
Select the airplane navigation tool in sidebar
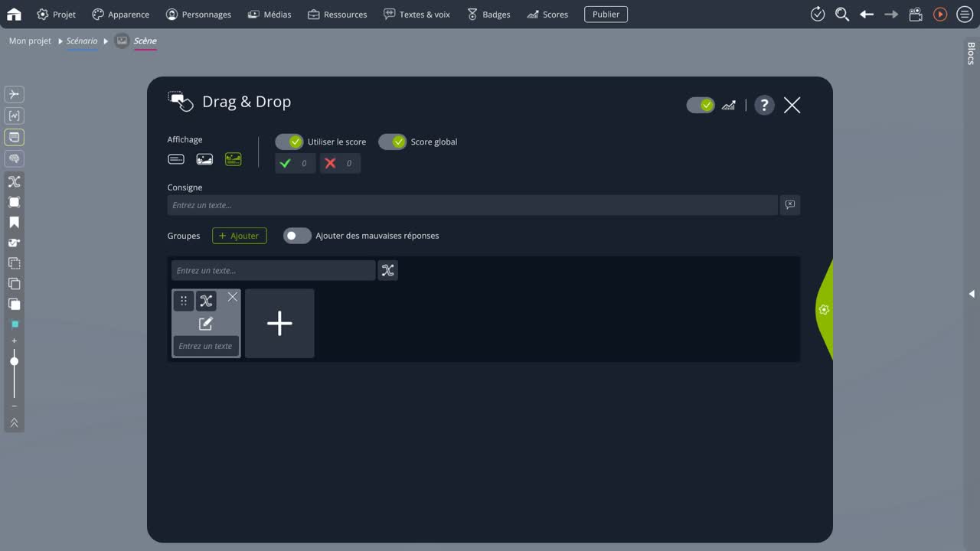[x=14, y=94]
